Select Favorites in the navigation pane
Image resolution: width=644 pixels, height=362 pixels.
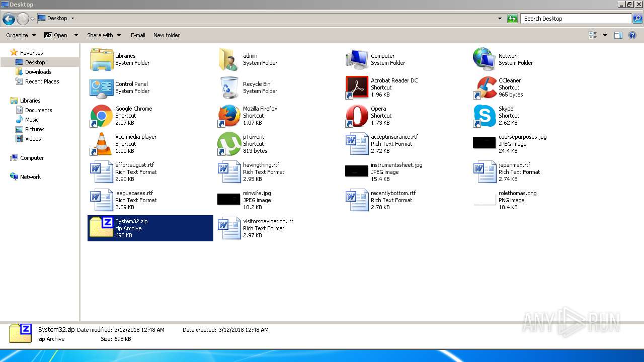pos(31,53)
